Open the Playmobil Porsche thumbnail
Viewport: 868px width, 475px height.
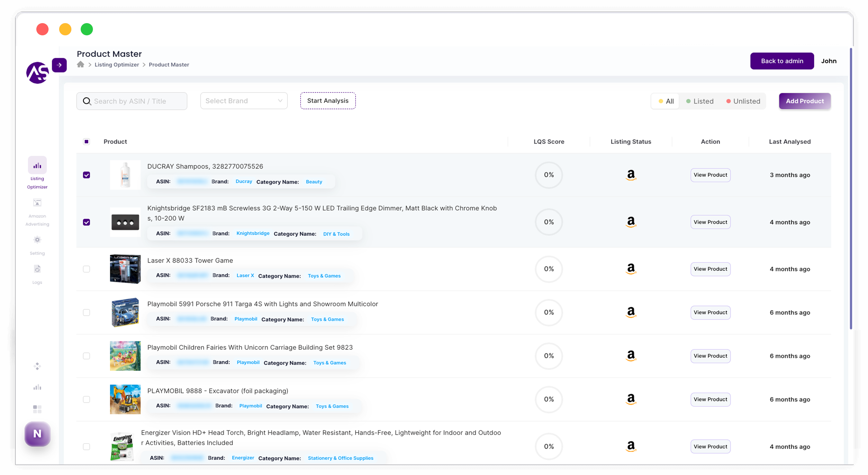125,312
